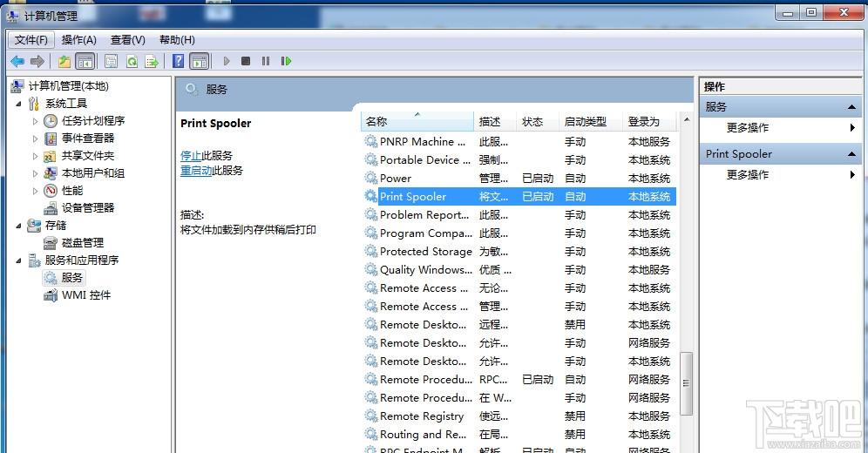Click the 停止 service link
The image size is (868, 453).
point(191,156)
